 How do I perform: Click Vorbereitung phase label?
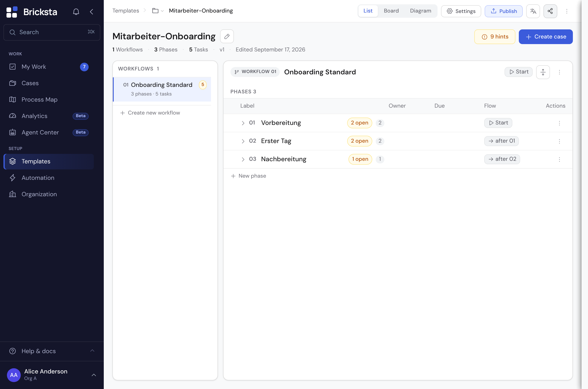[x=281, y=123]
